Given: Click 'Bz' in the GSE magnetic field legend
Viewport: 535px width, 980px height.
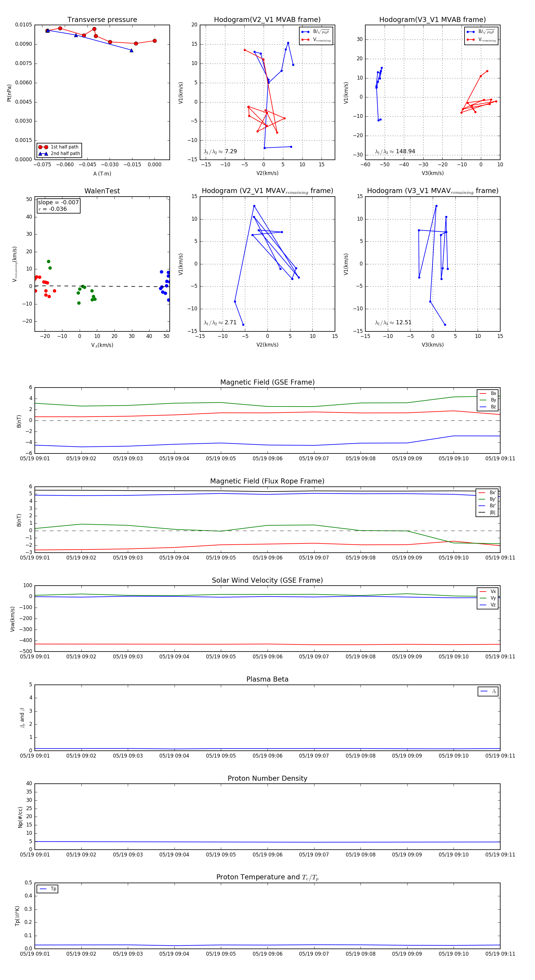Looking at the screenshot, I should click(x=493, y=407).
